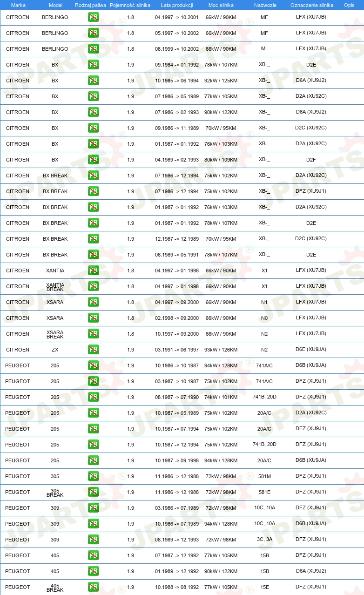Click production years 10.1987 -> 09.1998
The height and width of the screenshot is (595, 364).
(x=177, y=460)
